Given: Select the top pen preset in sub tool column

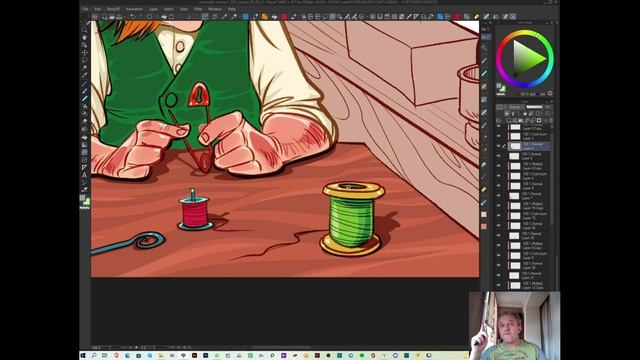Looking at the screenshot, I should (484, 60).
